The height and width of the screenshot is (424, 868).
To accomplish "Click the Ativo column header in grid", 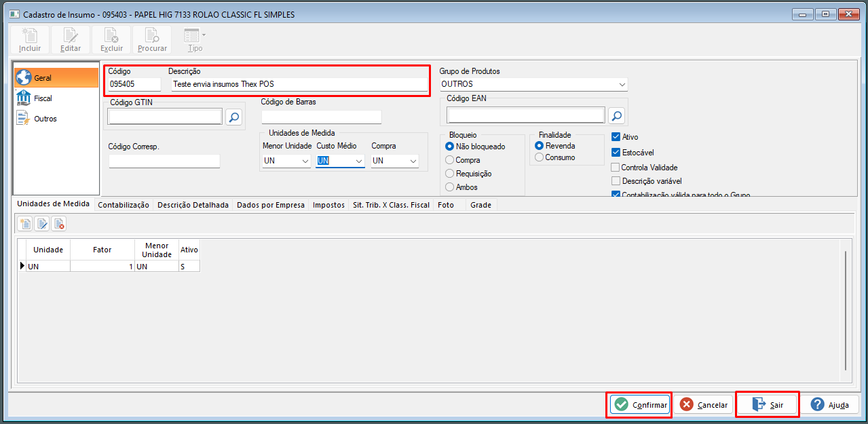I will tap(189, 250).
